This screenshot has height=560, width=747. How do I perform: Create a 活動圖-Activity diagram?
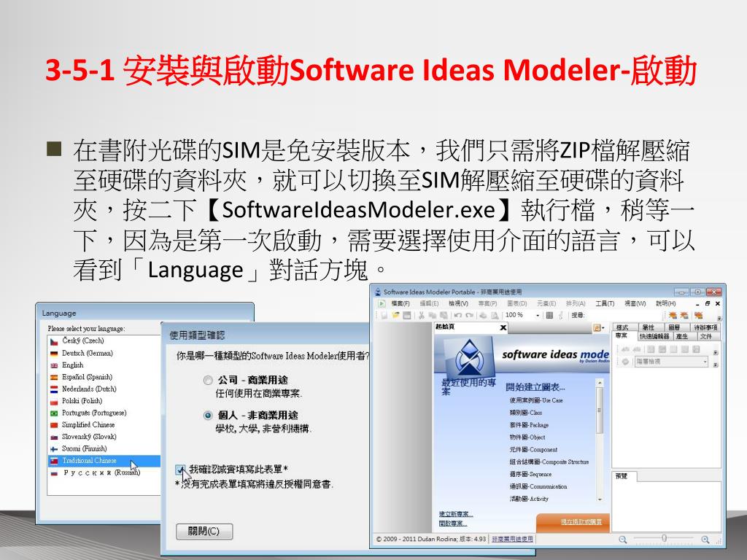pos(529,499)
